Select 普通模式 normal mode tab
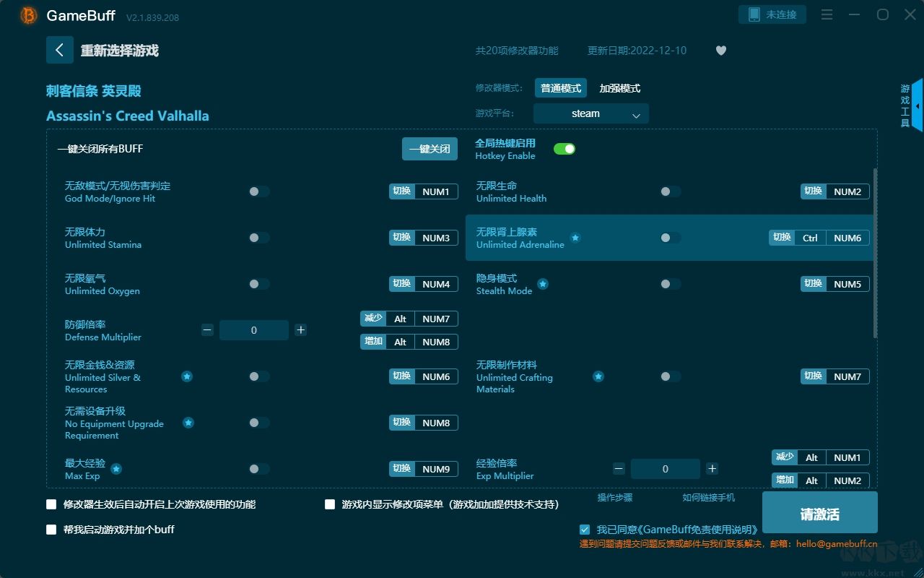 pos(561,88)
